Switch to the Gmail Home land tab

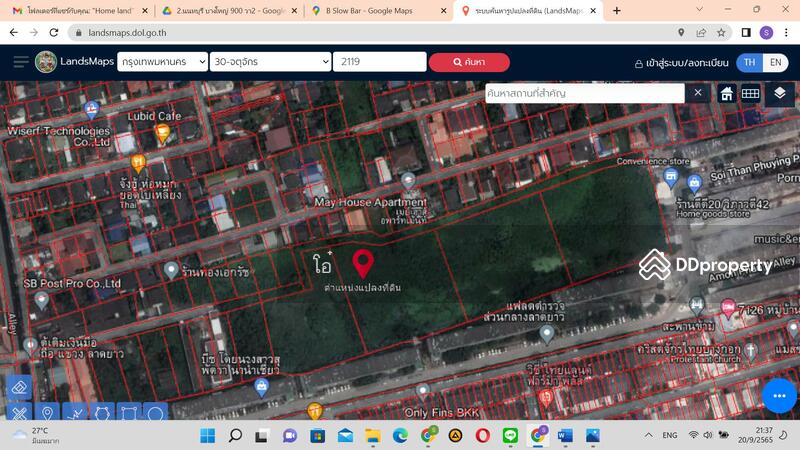click(x=80, y=11)
